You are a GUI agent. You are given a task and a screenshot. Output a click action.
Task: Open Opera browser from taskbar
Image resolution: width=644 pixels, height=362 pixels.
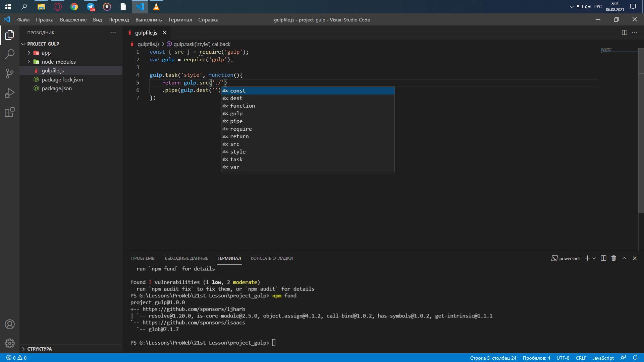58,7
